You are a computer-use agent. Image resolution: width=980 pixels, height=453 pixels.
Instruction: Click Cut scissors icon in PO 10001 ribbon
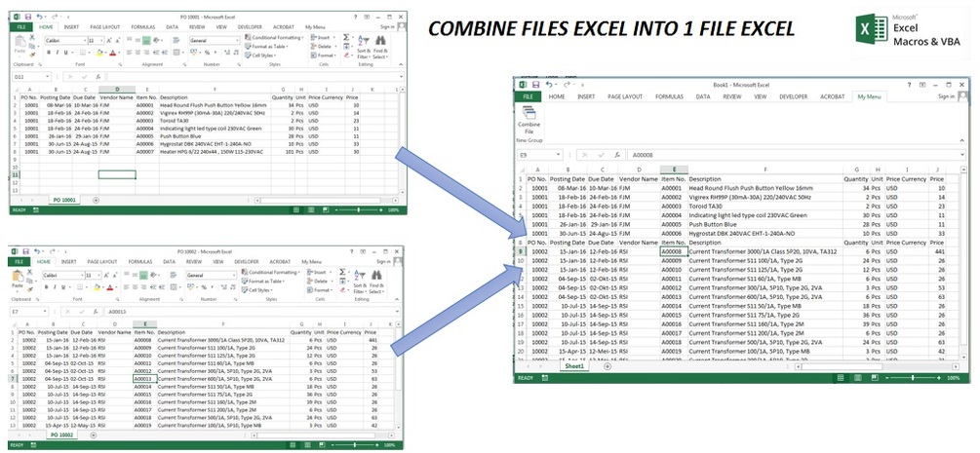(x=32, y=37)
